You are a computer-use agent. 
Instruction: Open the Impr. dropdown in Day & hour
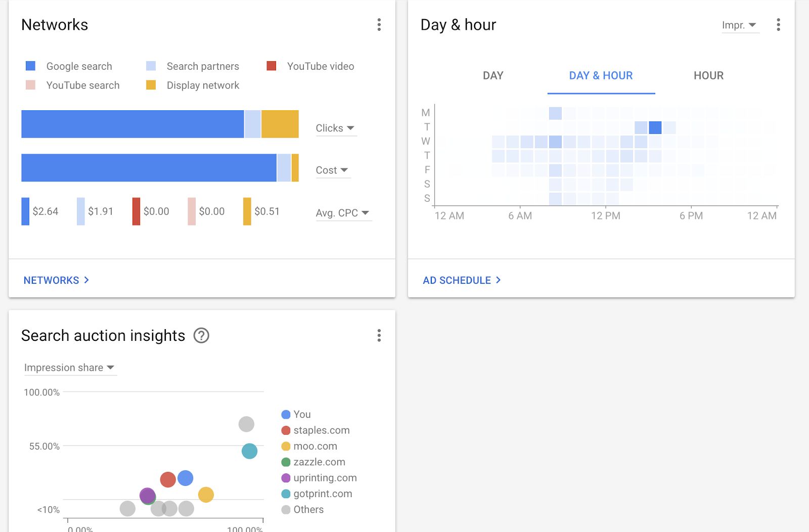pyautogui.click(x=740, y=25)
